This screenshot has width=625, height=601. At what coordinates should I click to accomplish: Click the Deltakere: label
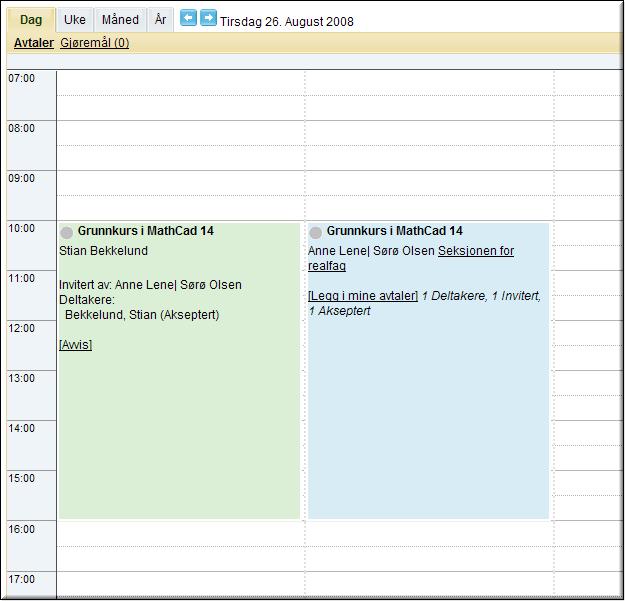pos(86,300)
